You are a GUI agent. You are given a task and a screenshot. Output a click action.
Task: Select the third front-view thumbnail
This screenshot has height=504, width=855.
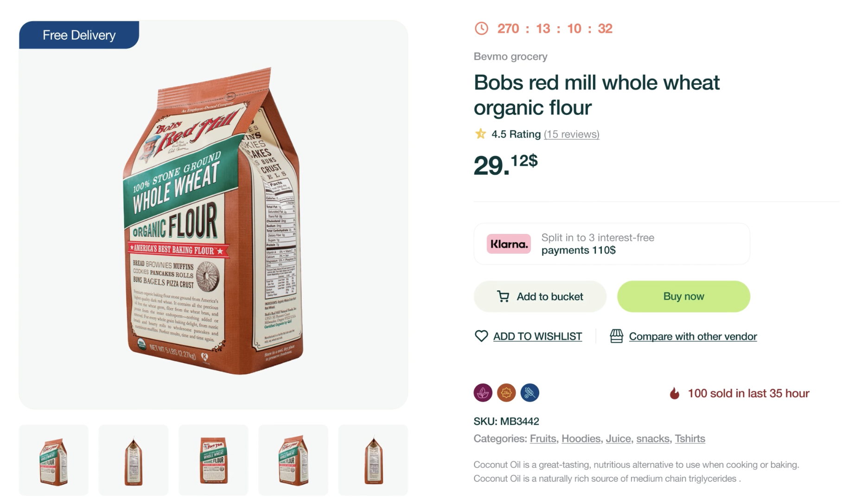click(213, 460)
